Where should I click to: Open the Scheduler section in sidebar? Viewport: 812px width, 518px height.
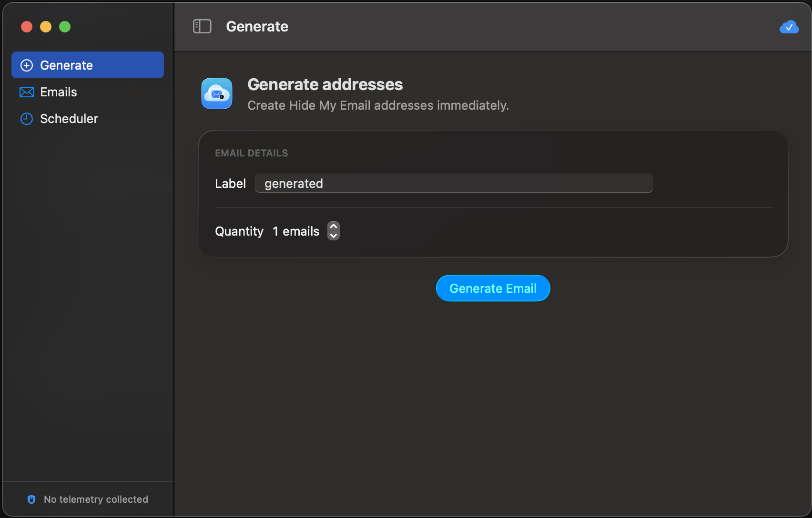click(88, 119)
